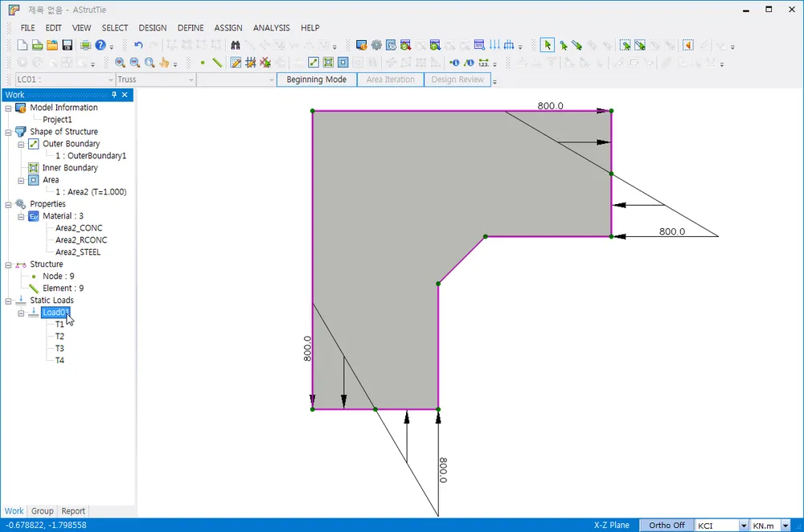Click the orange left arrow previous selection icon
The height and width of the screenshot is (532, 804).
pos(688,45)
